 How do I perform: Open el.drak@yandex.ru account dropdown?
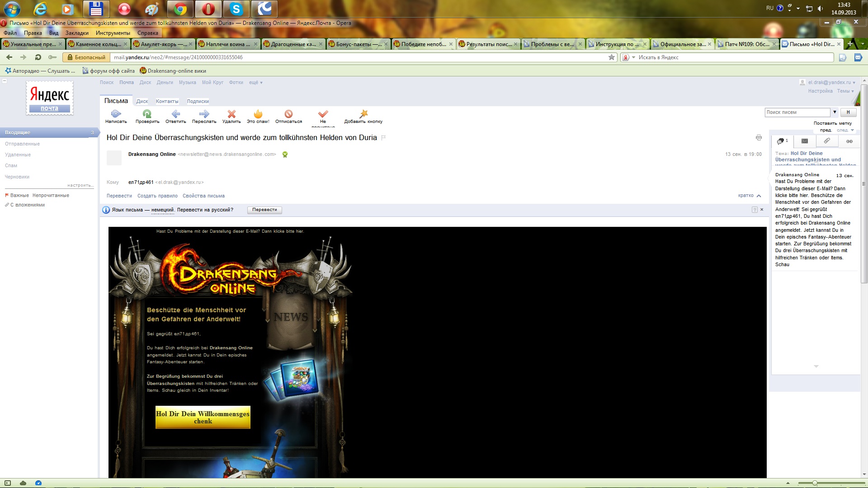[831, 83]
